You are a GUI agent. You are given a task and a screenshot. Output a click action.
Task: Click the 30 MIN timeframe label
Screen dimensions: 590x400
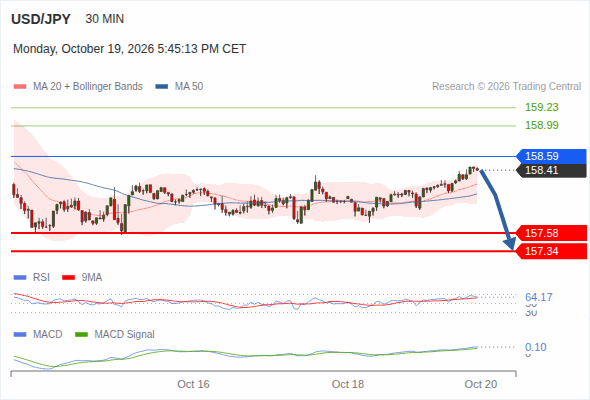tap(105, 19)
